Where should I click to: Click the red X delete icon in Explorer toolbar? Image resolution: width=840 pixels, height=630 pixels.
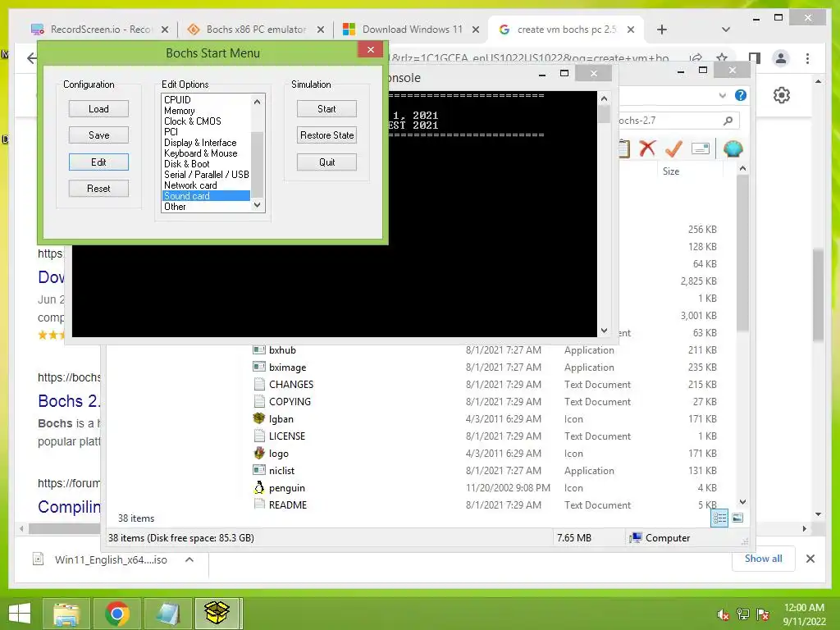click(647, 148)
